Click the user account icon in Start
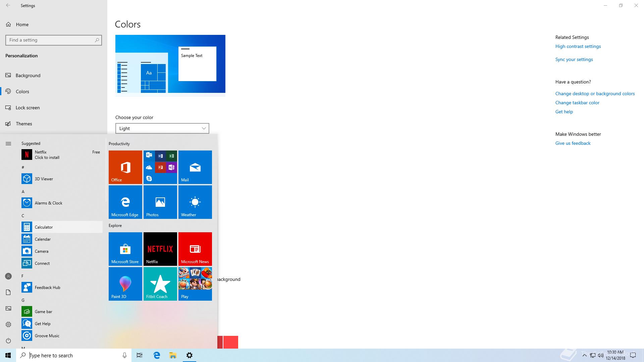Screen dimensions: 644x362 [8, 276]
